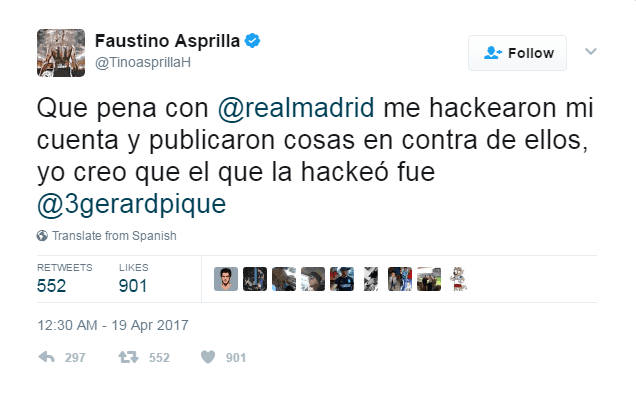Click the globe icon beside Translate
This screenshot has width=636, height=402.
42,236
